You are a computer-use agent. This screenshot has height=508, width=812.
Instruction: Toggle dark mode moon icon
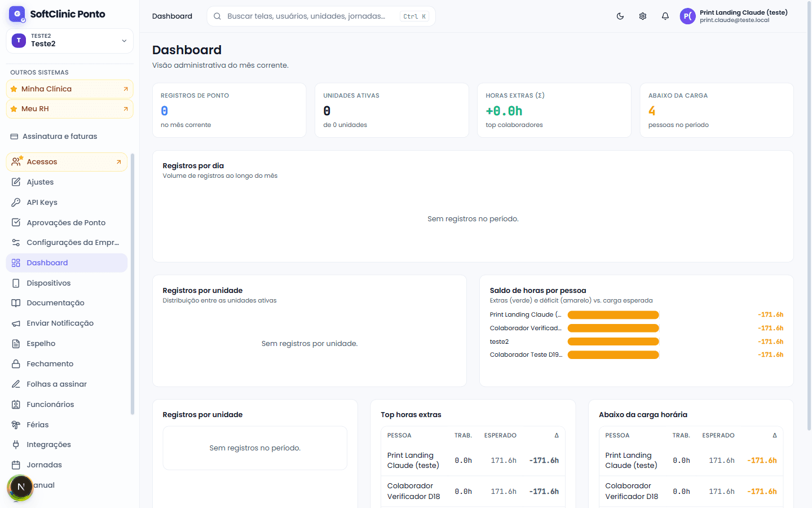pos(620,16)
